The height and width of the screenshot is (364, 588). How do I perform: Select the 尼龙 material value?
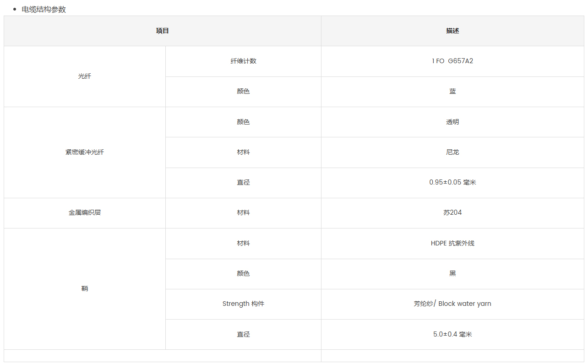(x=452, y=152)
